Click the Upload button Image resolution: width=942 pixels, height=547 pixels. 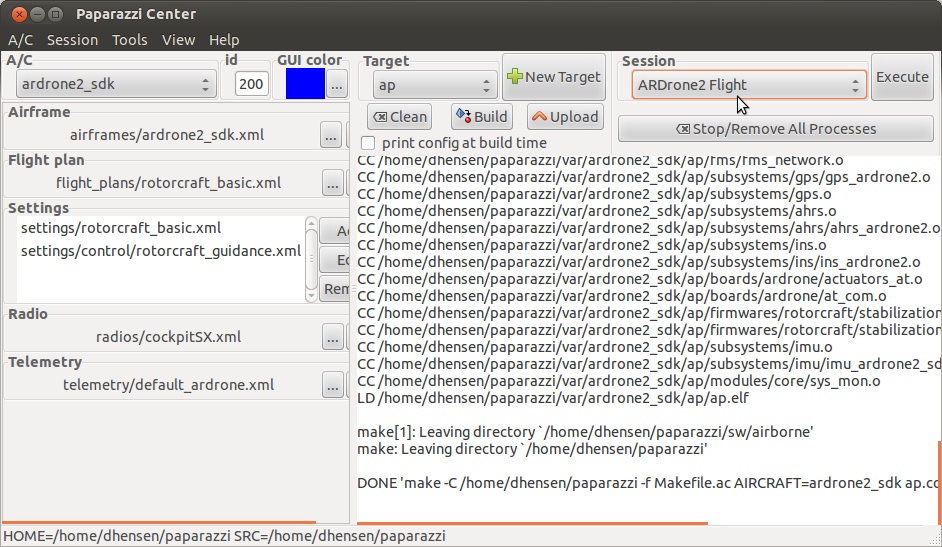(x=565, y=117)
